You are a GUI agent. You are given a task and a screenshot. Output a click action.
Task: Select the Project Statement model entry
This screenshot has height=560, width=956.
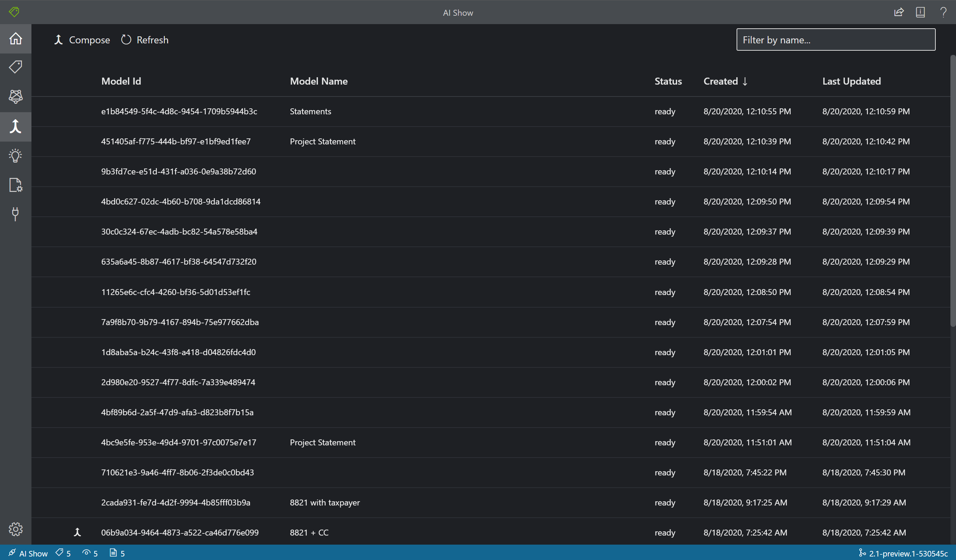pos(323,141)
